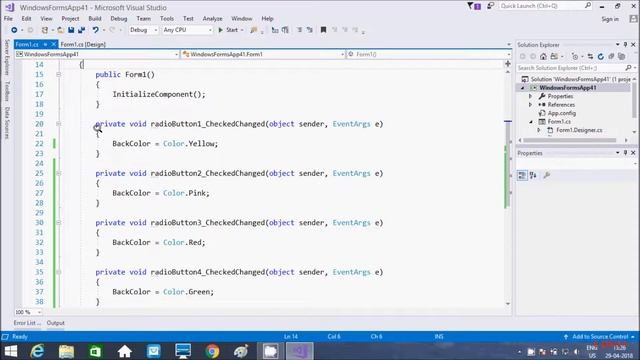Switch to the Form1.cs [Design] tab
The height and width of the screenshot is (360, 640).
click(x=83, y=44)
